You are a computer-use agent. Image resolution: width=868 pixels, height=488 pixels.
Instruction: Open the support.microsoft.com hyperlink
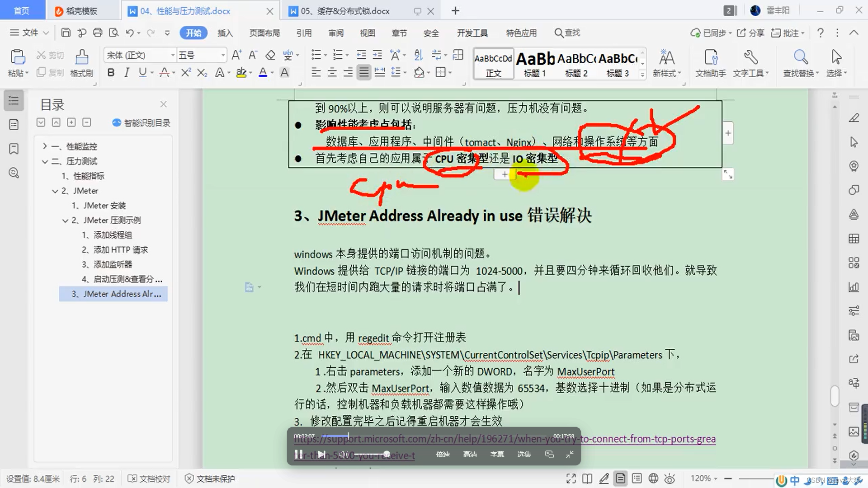pos(646,439)
